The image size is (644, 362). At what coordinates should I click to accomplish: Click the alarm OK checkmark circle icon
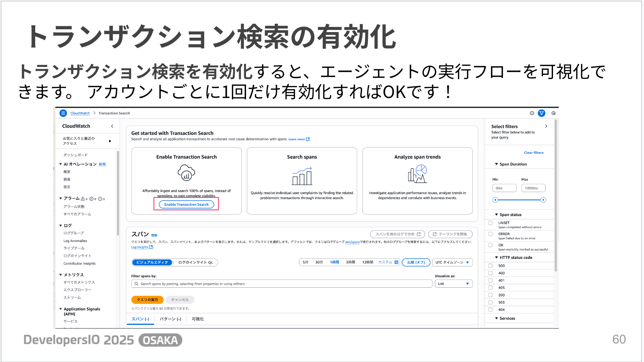[91, 199]
